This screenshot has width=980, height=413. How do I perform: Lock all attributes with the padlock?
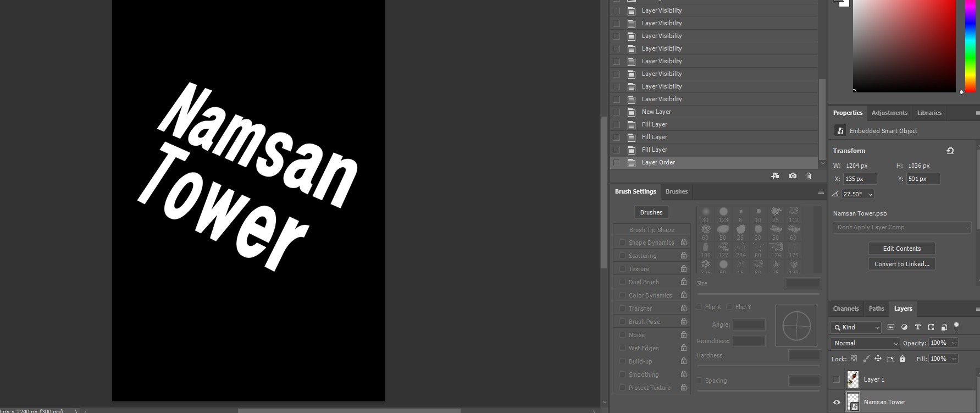tap(902, 359)
